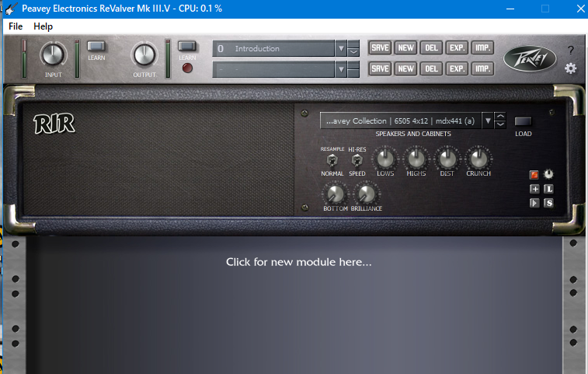
Task: Click the INPUT gain knob
Action: point(53,54)
